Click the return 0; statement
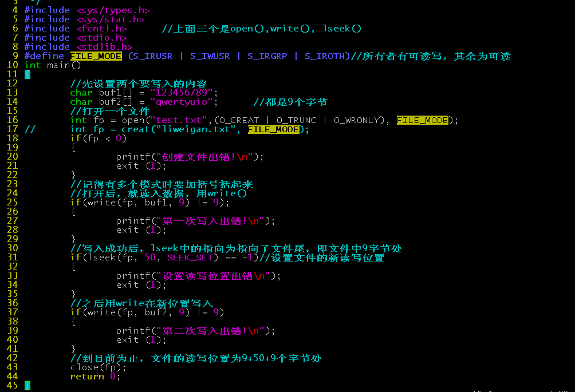 [95, 377]
